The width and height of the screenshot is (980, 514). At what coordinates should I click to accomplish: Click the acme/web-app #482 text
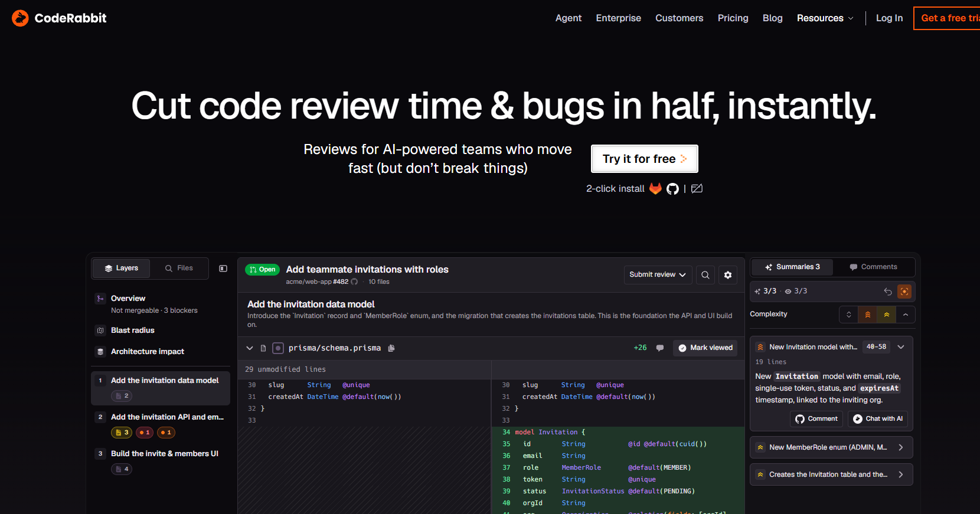click(x=317, y=282)
